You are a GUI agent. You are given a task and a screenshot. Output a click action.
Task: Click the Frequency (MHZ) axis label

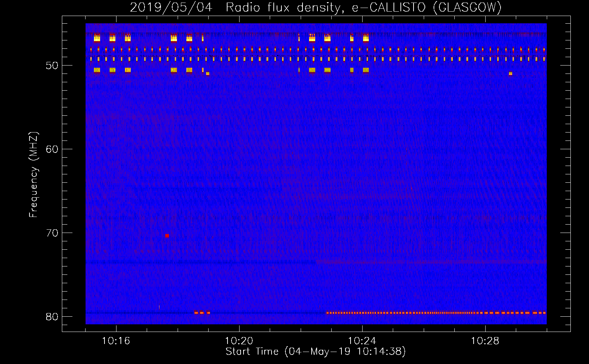(33, 174)
